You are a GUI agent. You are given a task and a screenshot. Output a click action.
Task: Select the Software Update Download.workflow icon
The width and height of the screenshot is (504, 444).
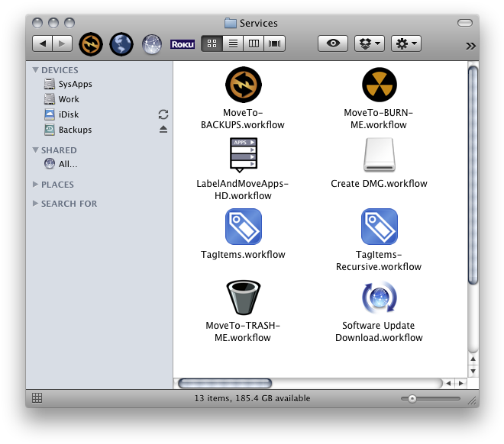(x=379, y=298)
